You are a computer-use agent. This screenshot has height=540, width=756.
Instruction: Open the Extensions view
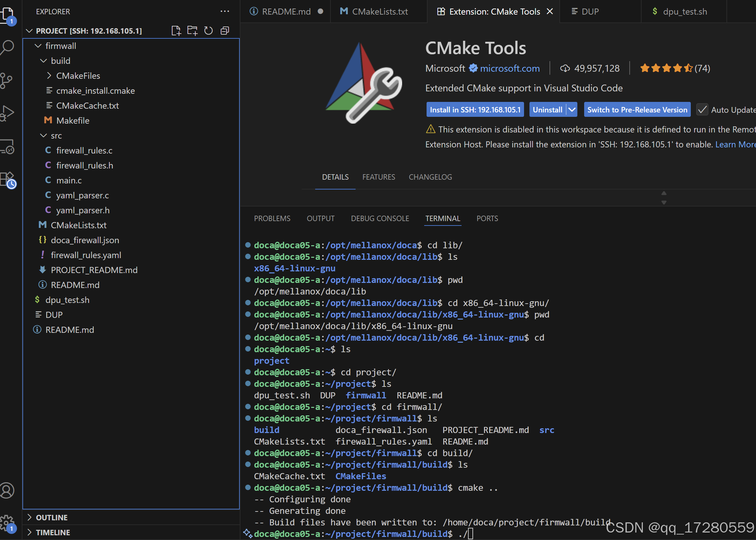click(7, 179)
